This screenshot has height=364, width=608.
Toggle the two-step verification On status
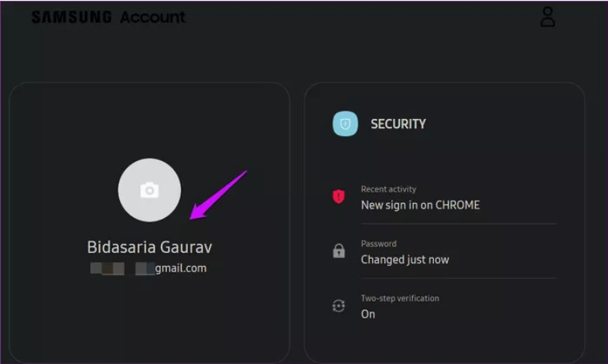pyautogui.click(x=368, y=314)
